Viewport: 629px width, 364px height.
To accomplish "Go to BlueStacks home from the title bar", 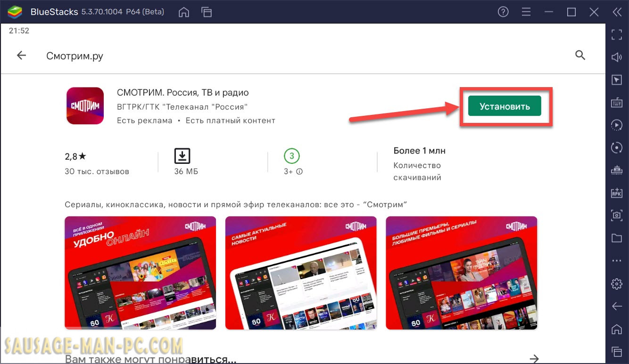I will [x=185, y=12].
